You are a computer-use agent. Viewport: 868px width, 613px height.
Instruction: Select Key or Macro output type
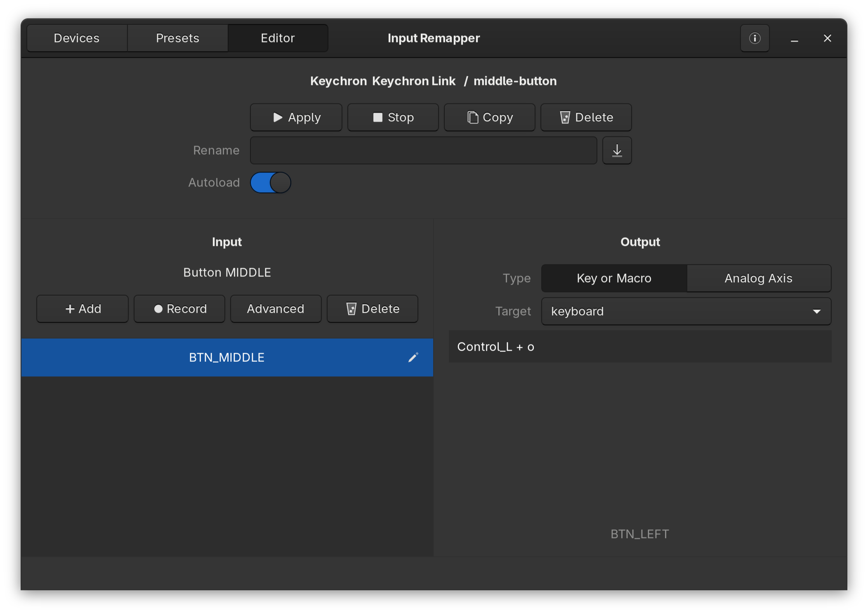pos(613,278)
